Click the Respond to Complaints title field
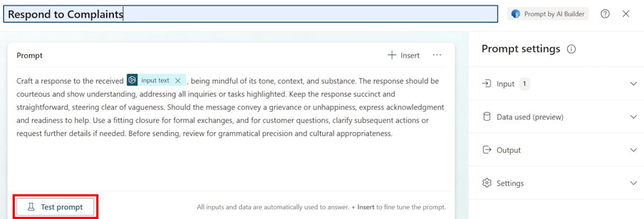 tap(251, 14)
